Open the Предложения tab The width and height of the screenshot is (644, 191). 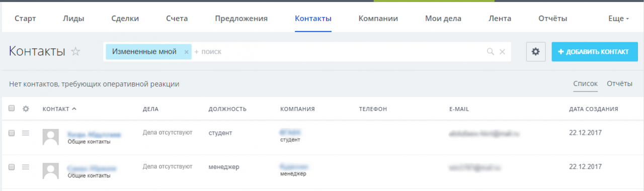click(241, 19)
